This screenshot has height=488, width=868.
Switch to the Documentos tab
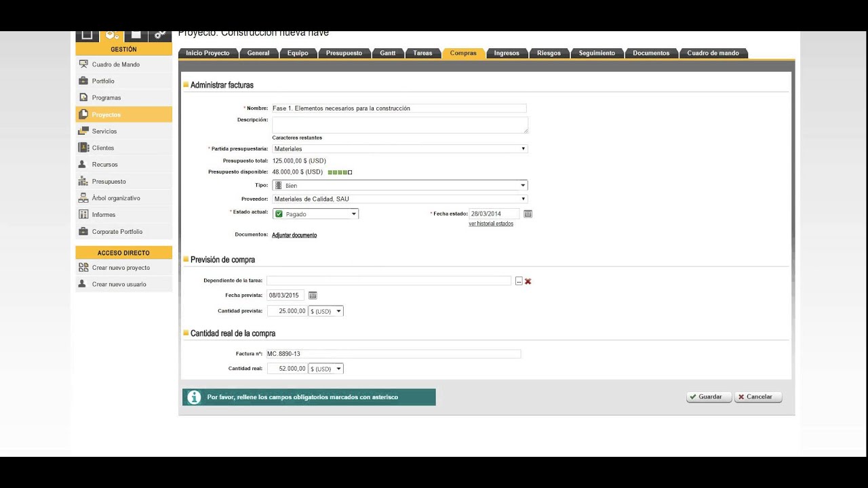651,53
